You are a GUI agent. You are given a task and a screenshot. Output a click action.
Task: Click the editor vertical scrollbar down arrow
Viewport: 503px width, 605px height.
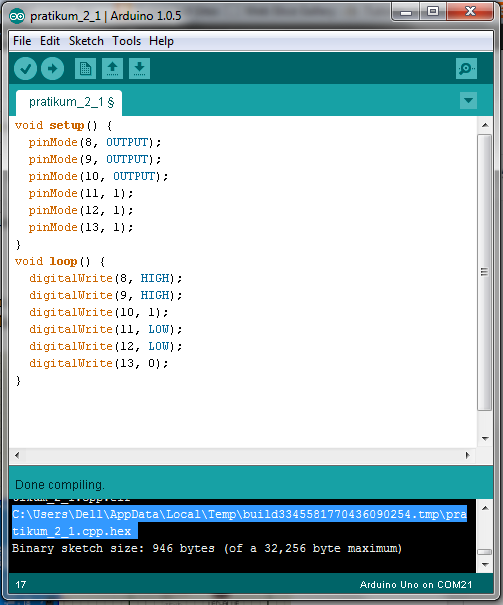point(485,439)
